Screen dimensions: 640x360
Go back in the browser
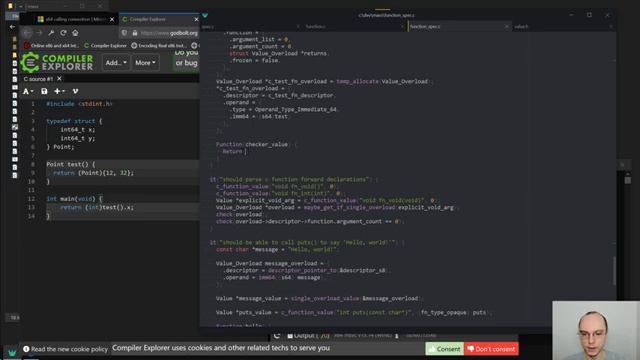point(27,33)
